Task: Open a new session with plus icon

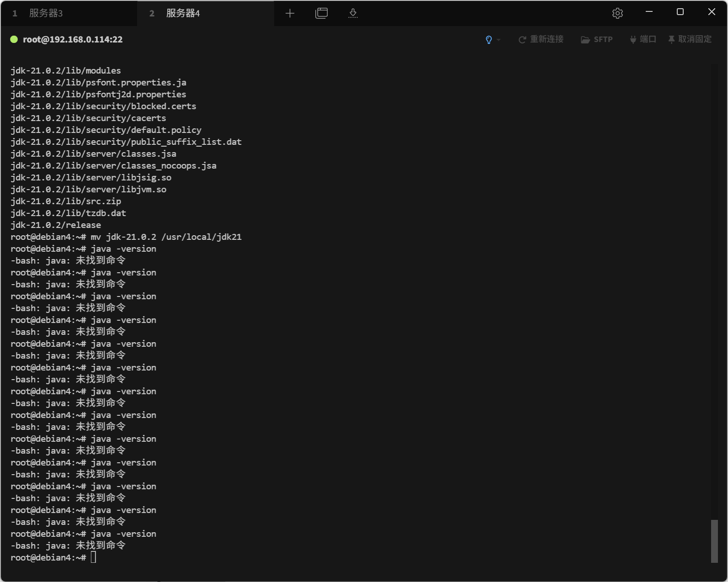Action: pyautogui.click(x=290, y=13)
